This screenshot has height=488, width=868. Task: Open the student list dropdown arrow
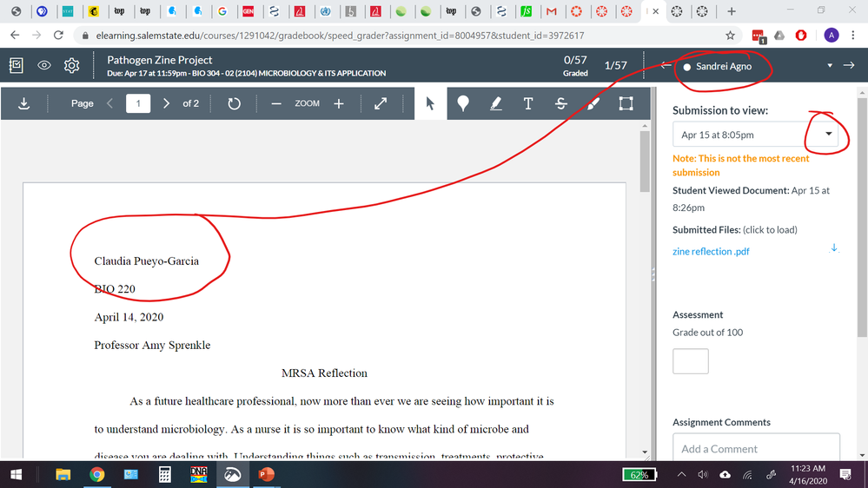click(x=830, y=66)
